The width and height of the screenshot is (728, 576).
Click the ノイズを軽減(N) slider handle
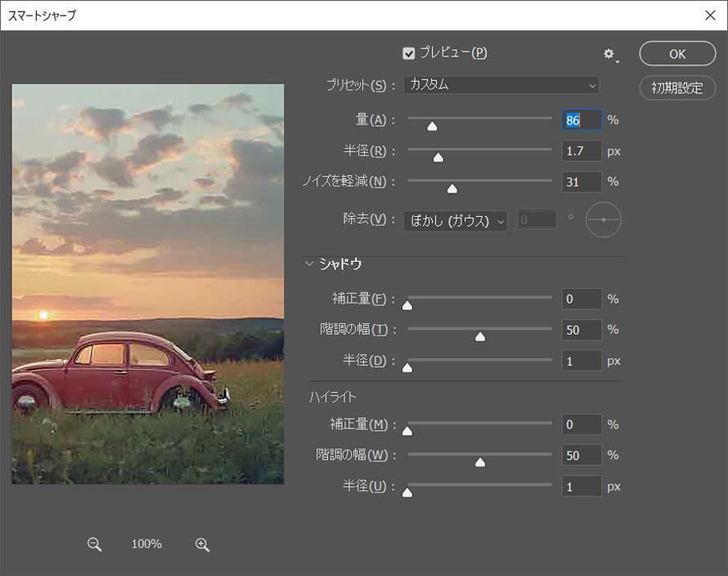pyautogui.click(x=452, y=189)
